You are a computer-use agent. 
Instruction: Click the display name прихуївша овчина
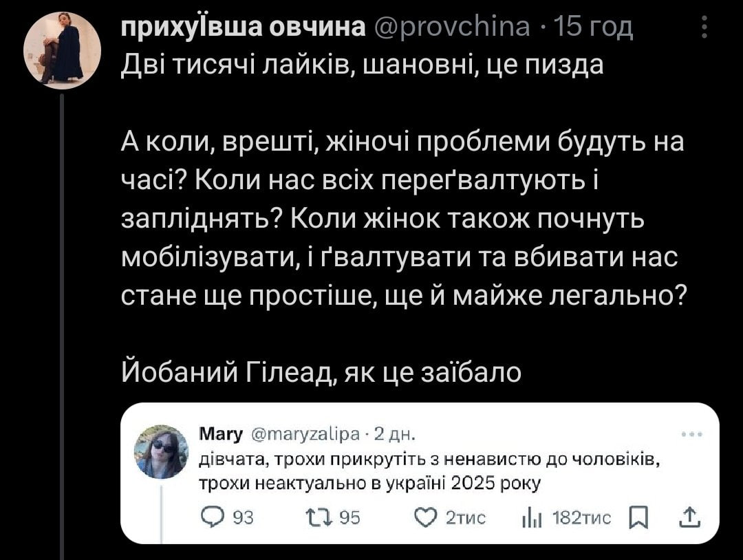point(243,27)
